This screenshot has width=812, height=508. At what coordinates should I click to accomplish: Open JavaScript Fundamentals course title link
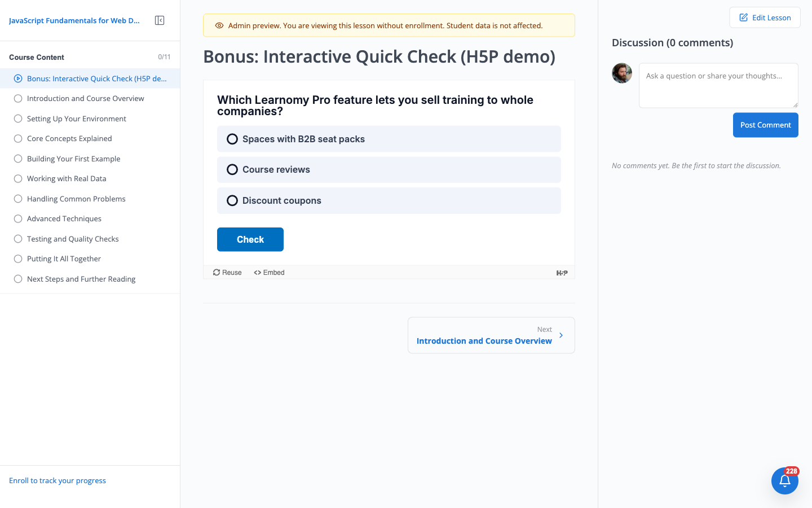click(x=74, y=20)
